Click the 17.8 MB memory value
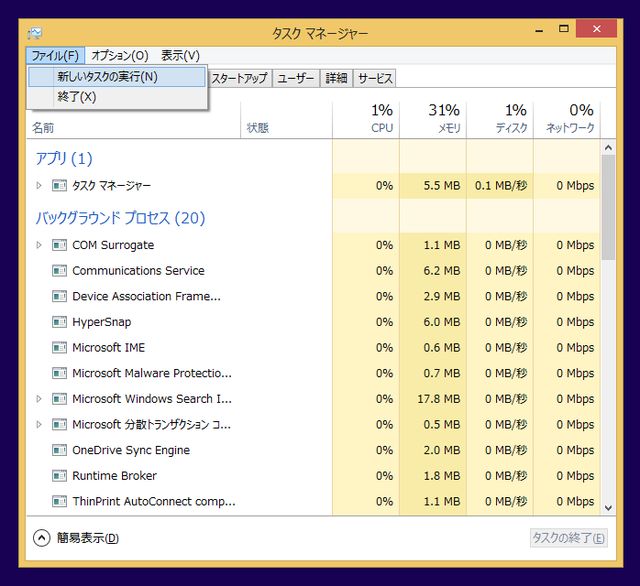The height and width of the screenshot is (586, 640). (439, 399)
